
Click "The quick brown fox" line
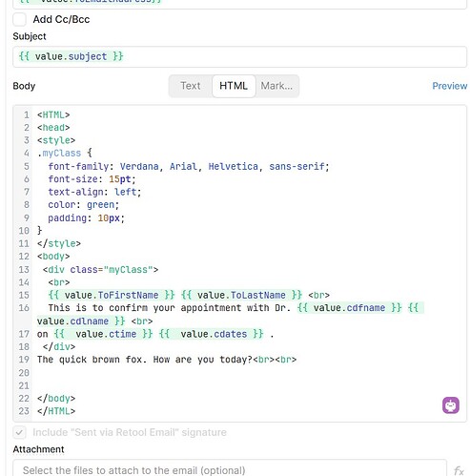[x=167, y=360]
